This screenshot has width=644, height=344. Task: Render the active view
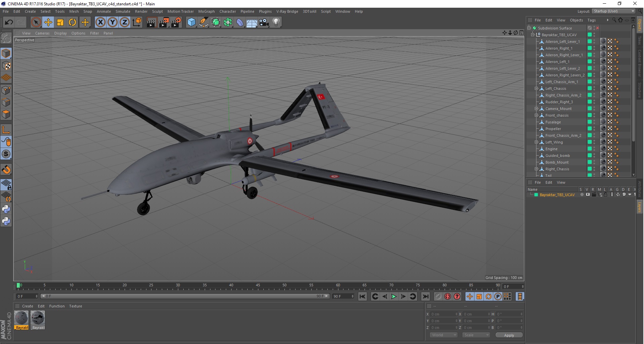point(151,22)
